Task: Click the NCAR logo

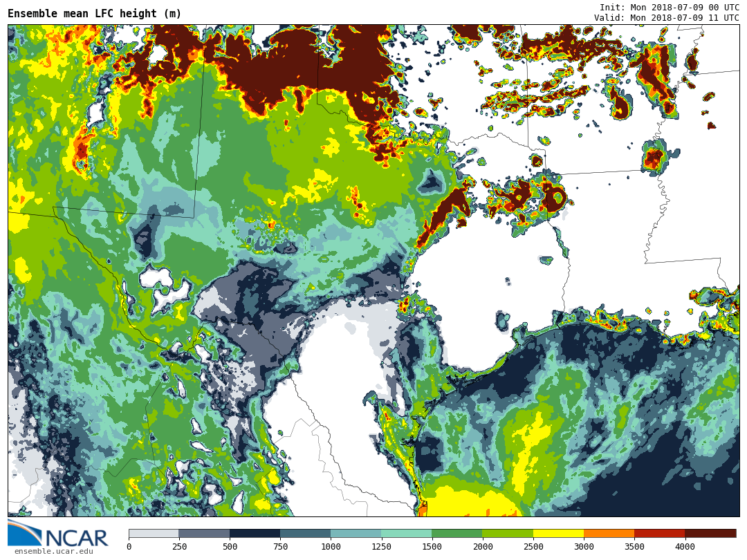Action: tap(57, 534)
